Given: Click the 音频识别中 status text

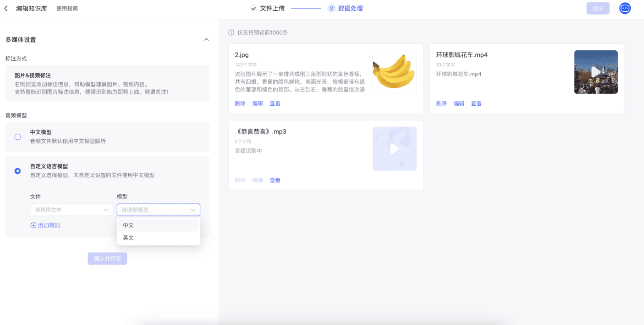Looking at the screenshot, I should 248,151.
